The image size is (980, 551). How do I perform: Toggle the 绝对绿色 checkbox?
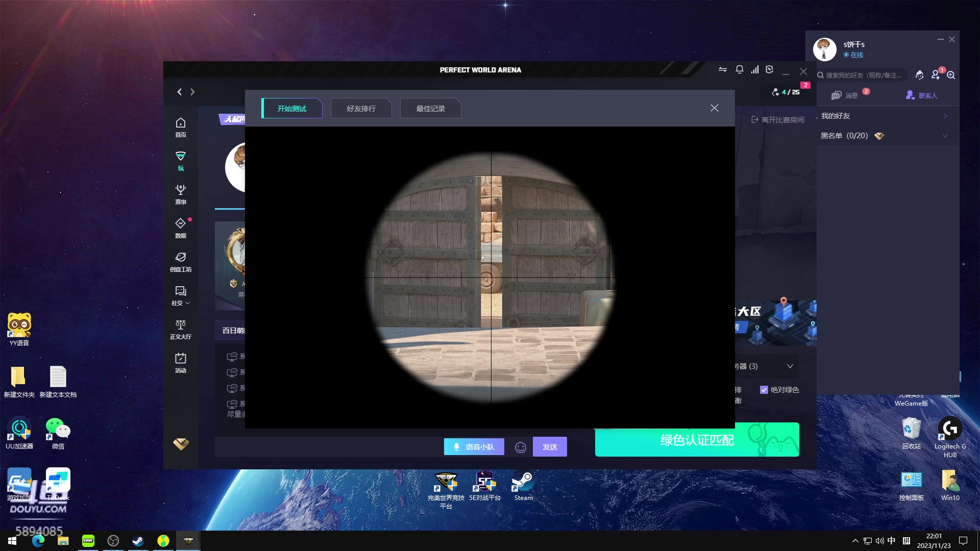point(764,390)
